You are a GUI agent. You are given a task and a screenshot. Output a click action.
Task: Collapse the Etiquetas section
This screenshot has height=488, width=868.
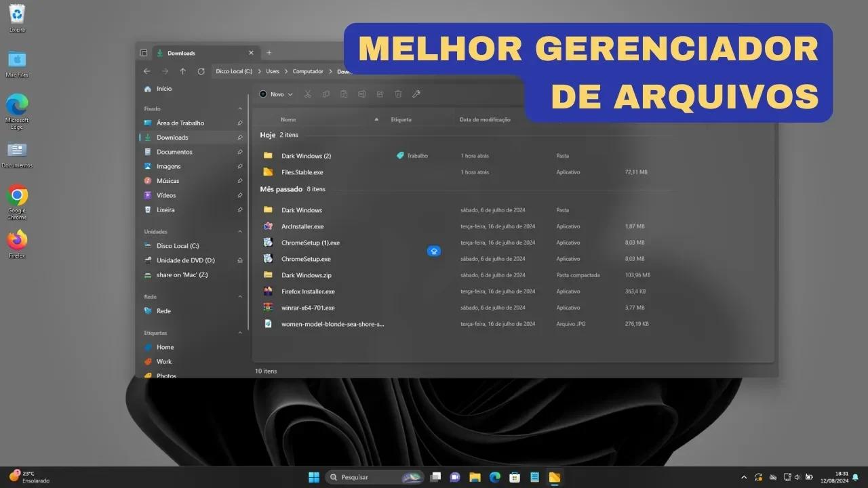coord(239,332)
